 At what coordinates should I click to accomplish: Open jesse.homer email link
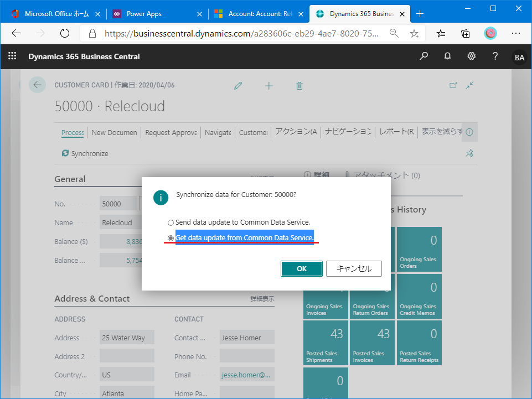tap(247, 375)
